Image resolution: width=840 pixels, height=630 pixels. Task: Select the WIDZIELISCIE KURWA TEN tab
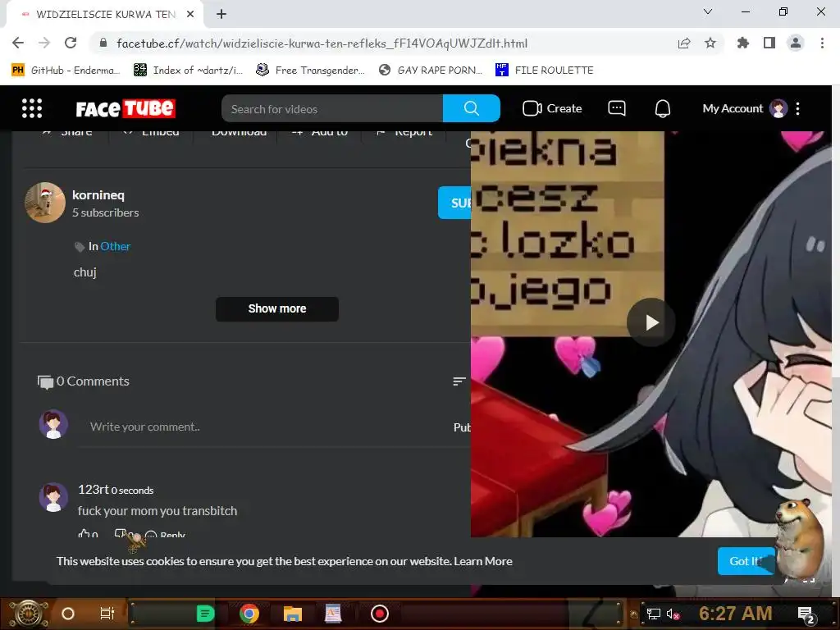coord(105,15)
